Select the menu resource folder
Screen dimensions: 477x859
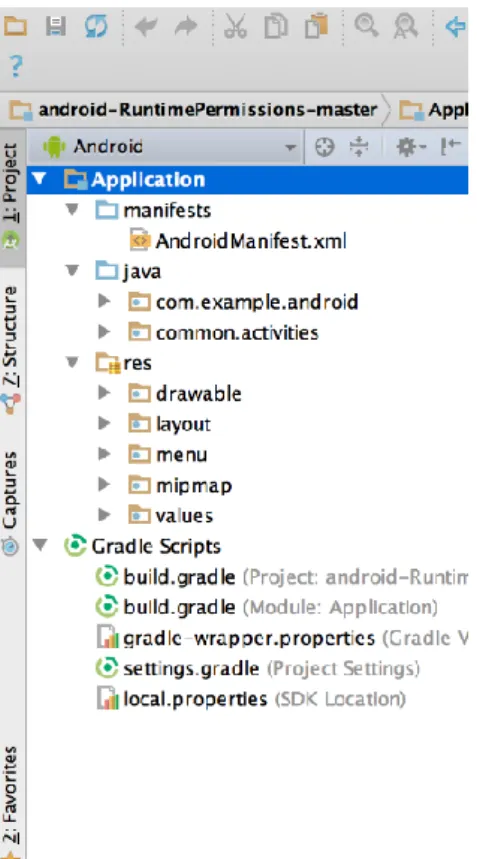pyautogui.click(x=168, y=455)
